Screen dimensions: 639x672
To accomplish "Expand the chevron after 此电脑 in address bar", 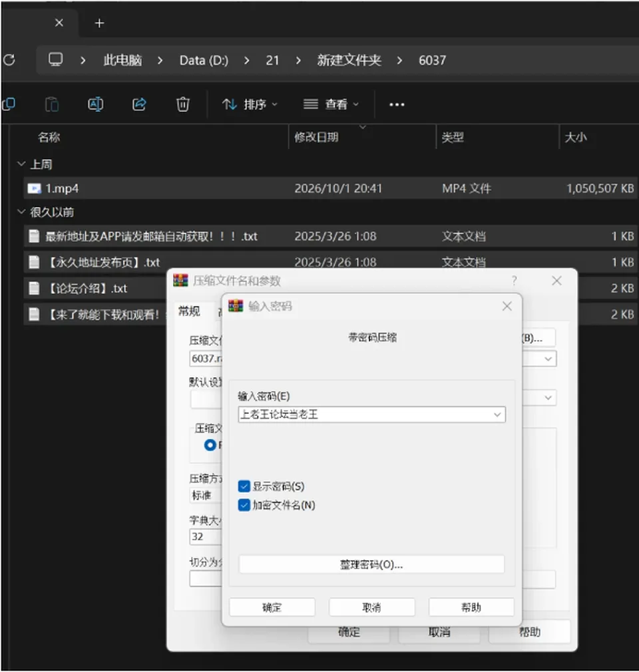I will coord(160,61).
